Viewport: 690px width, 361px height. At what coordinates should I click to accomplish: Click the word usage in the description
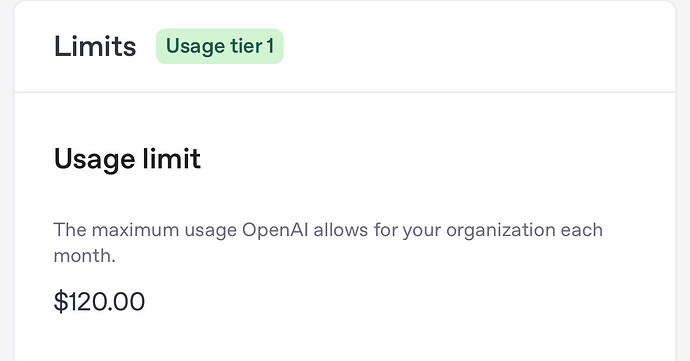(x=210, y=231)
